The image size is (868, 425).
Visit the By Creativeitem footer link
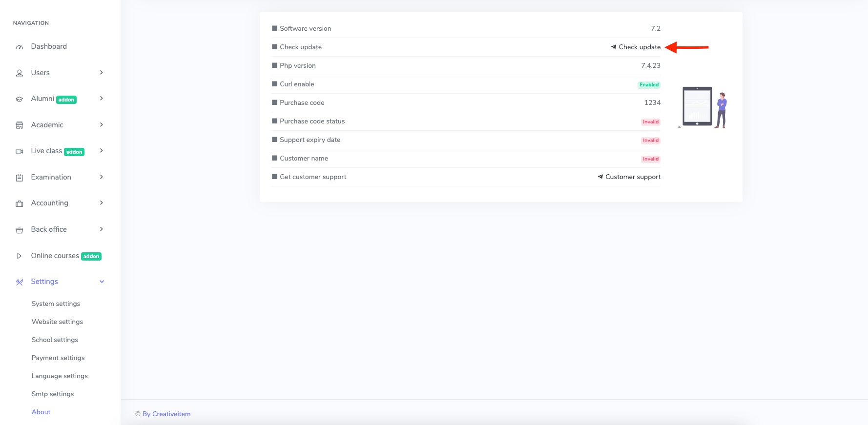(166, 414)
